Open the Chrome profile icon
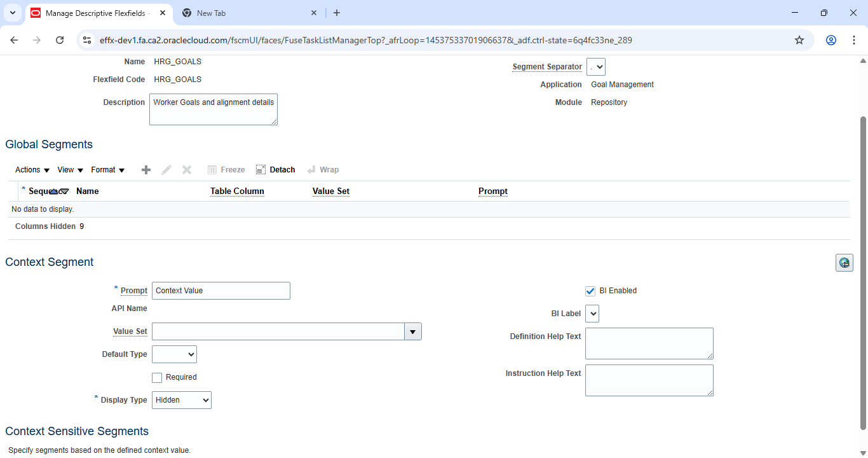The image size is (868, 458). 831,40
